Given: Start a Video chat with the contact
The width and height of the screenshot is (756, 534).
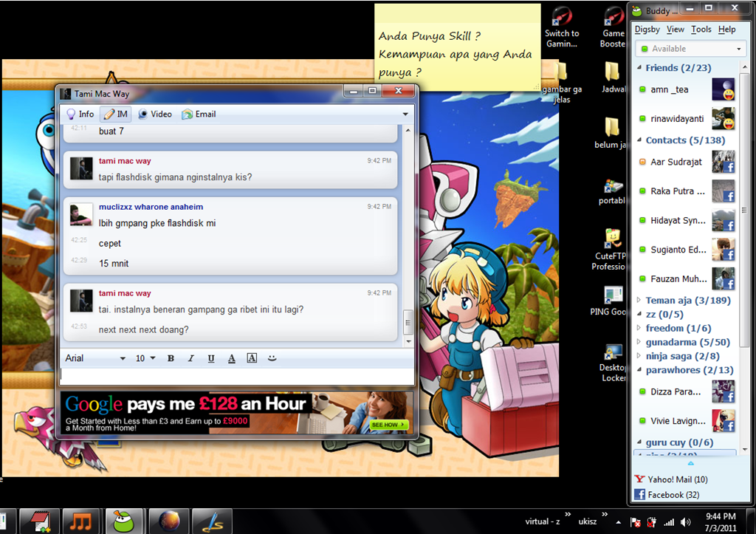Looking at the screenshot, I should pyautogui.click(x=155, y=114).
